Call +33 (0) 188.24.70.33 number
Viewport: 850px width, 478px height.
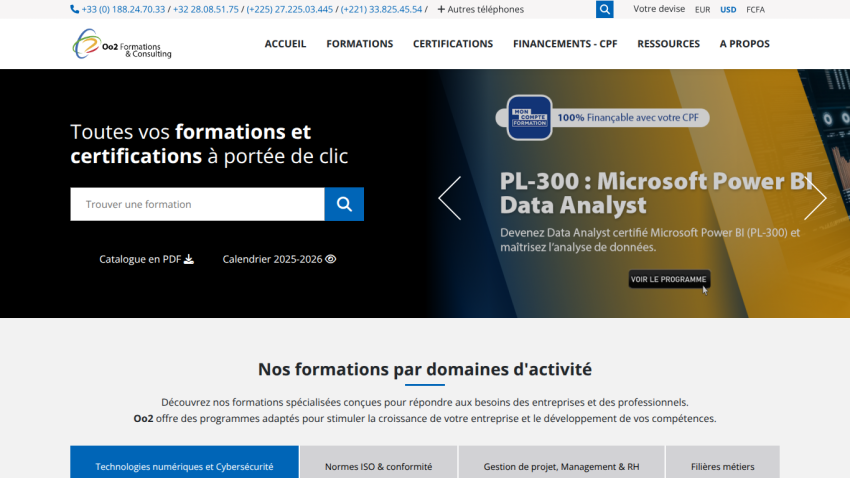click(x=123, y=9)
